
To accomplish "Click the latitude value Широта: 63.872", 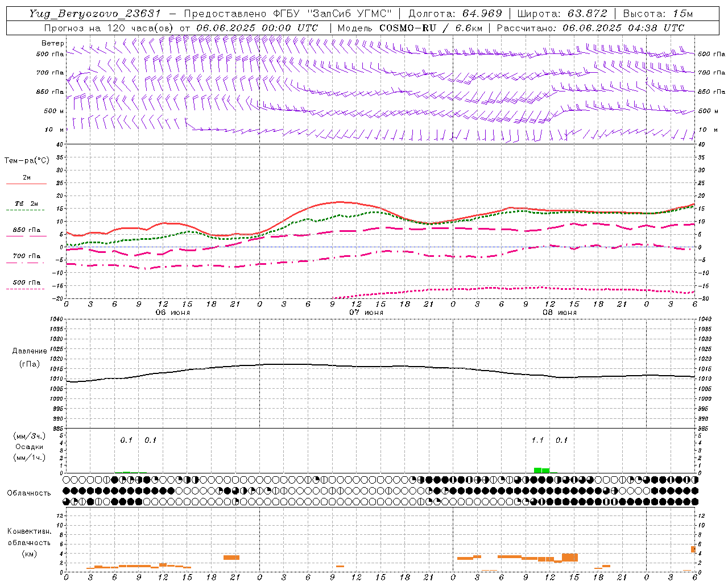I will [x=562, y=14].
